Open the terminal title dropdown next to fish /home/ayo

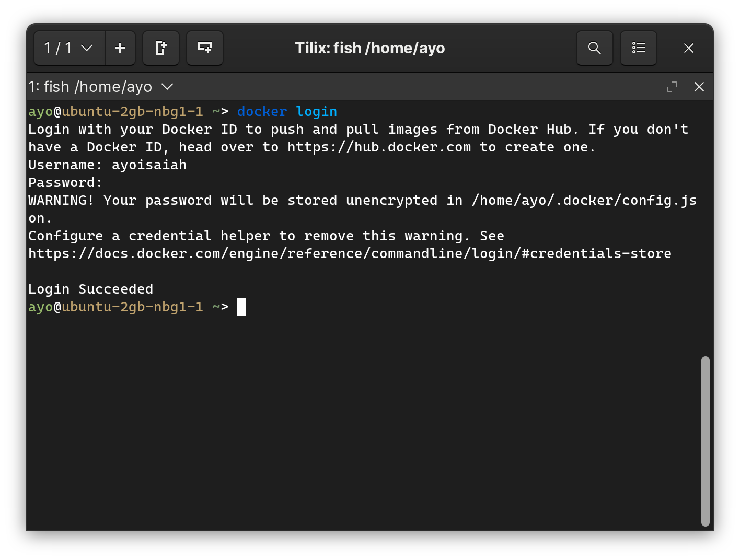(x=167, y=87)
